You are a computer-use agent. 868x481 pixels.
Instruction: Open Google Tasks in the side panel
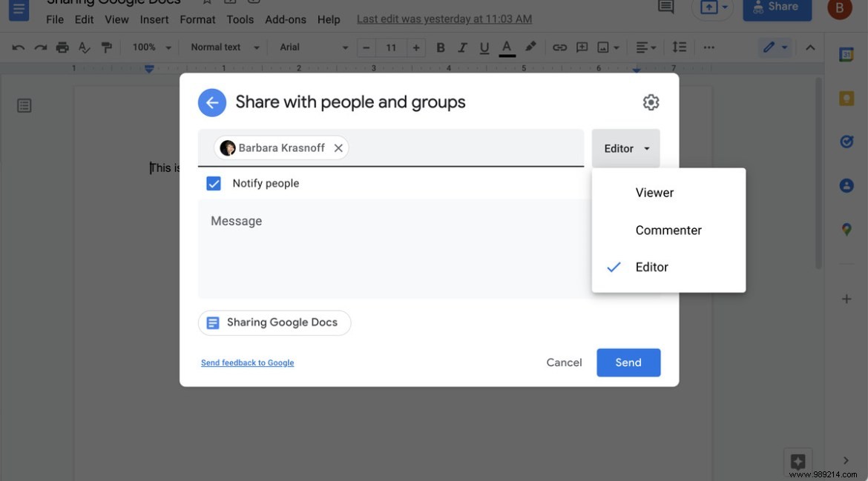tap(846, 141)
